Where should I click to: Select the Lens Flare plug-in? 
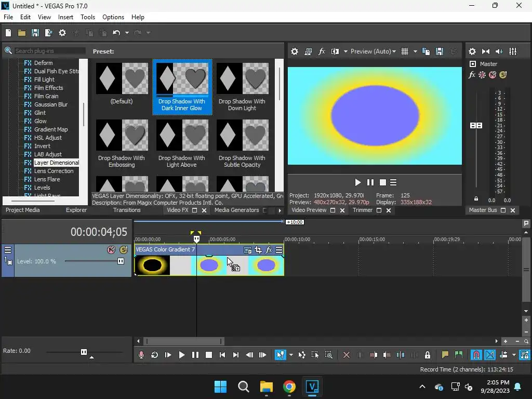pos(47,179)
